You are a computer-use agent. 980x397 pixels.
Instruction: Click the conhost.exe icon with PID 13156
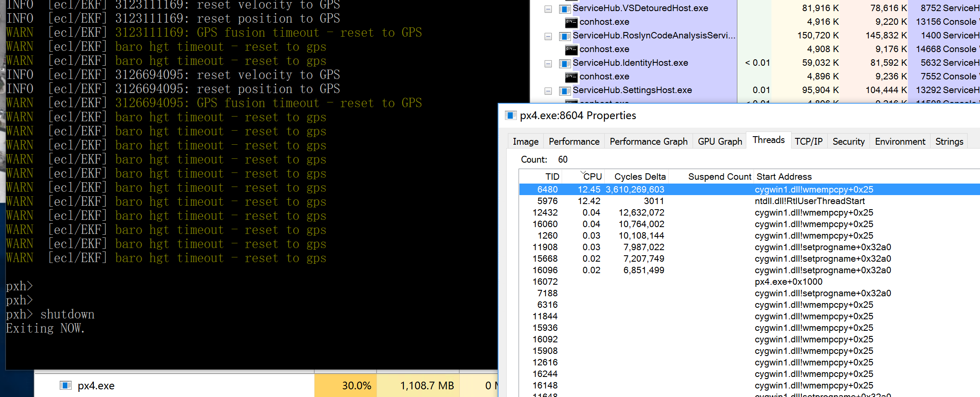(x=571, y=22)
